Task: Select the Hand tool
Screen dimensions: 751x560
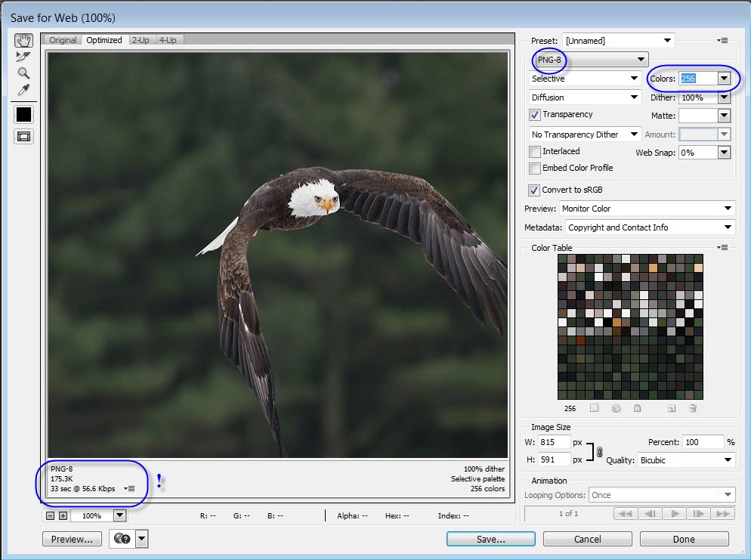Action: coord(23,40)
